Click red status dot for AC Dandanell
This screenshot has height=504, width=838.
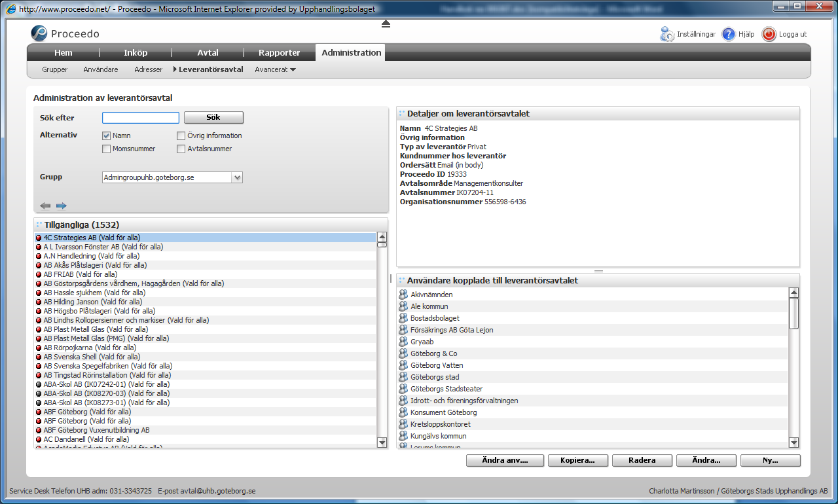point(39,439)
